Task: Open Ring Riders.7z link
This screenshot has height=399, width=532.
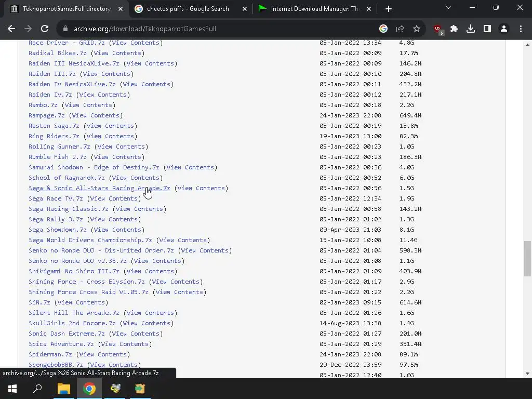Action: 54,136
